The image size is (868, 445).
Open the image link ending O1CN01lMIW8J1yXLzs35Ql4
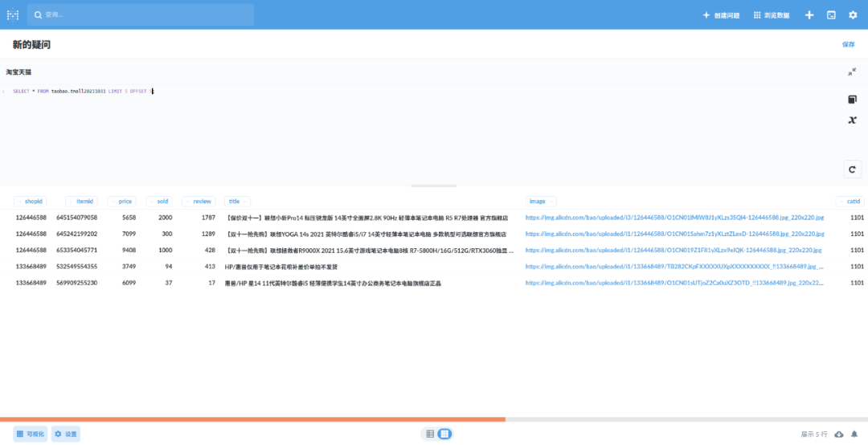(674, 218)
